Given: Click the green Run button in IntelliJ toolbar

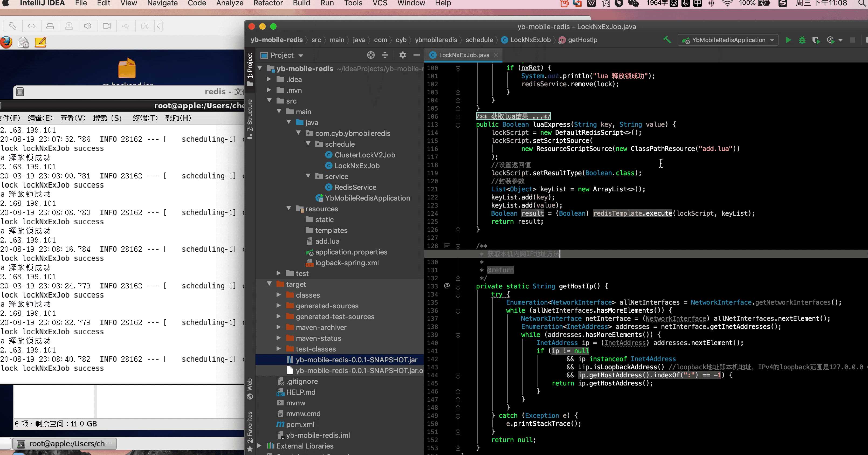Looking at the screenshot, I should [788, 40].
